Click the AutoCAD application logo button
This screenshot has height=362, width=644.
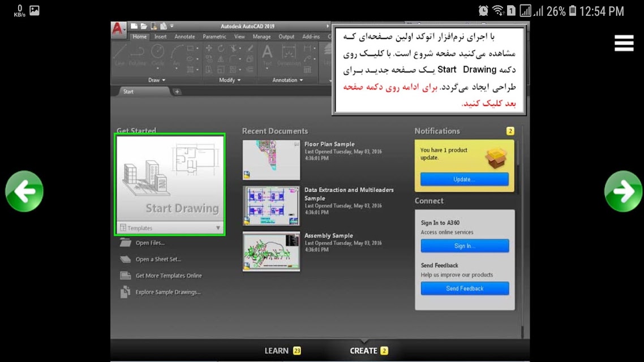(118, 29)
